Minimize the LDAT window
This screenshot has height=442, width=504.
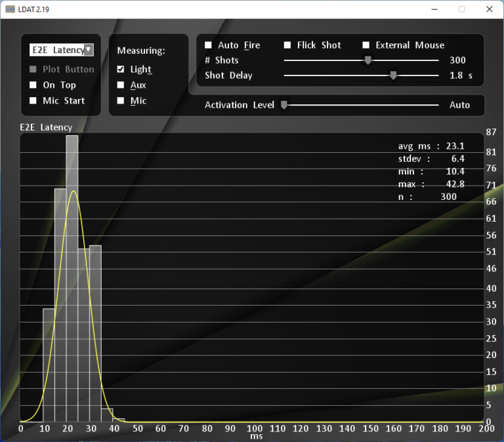click(434, 9)
